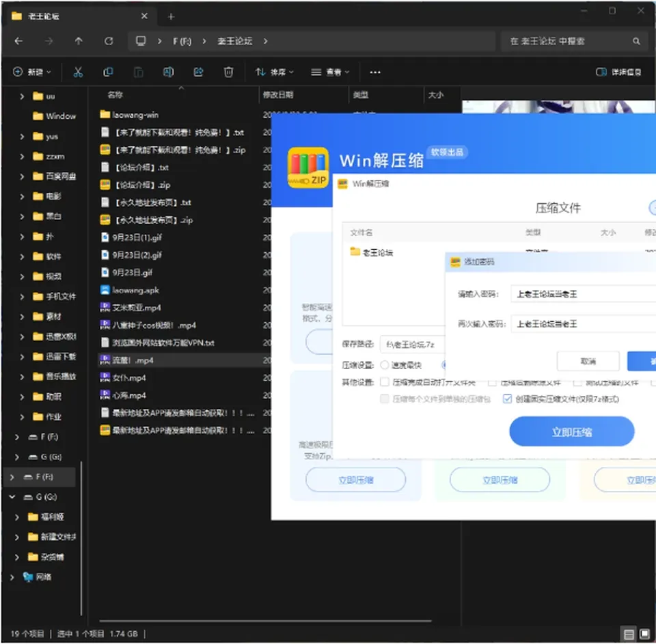This screenshot has width=656, height=644.
Task: Click the Rename icon in toolbar
Action: pyautogui.click(x=168, y=72)
